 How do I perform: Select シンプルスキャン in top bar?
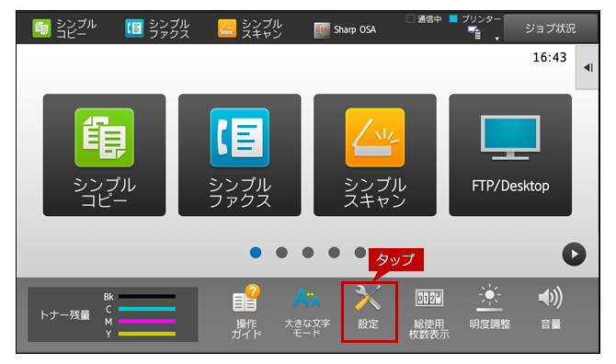click(250, 28)
